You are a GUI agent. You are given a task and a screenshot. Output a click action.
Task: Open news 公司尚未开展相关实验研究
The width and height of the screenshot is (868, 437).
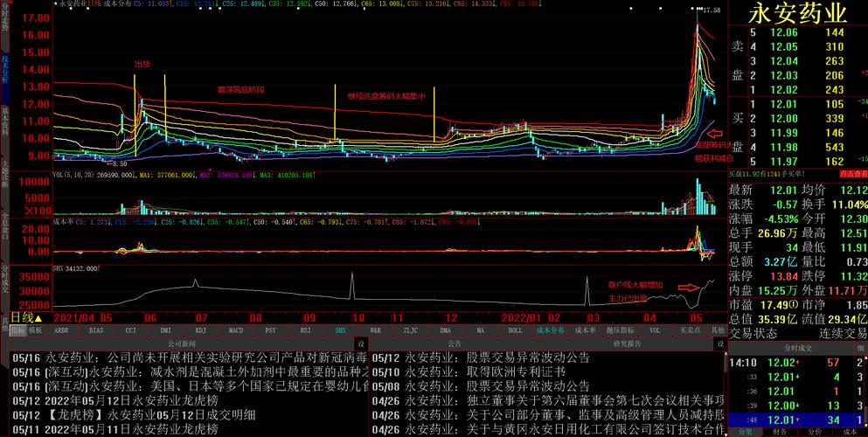tap(189, 357)
